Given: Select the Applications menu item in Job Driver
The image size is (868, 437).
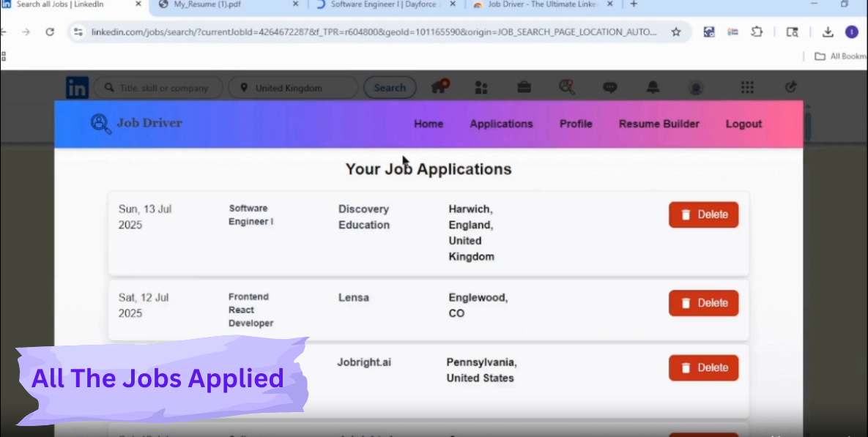Looking at the screenshot, I should tap(501, 123).
